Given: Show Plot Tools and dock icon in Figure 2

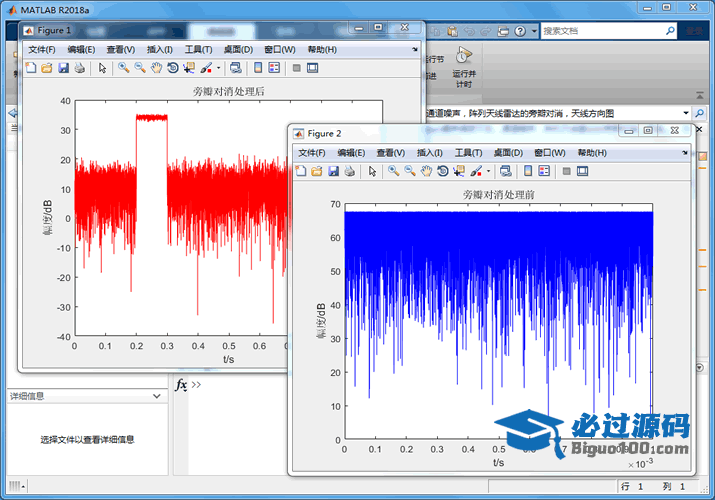Looking at the screenshot, I should (582, 171).
